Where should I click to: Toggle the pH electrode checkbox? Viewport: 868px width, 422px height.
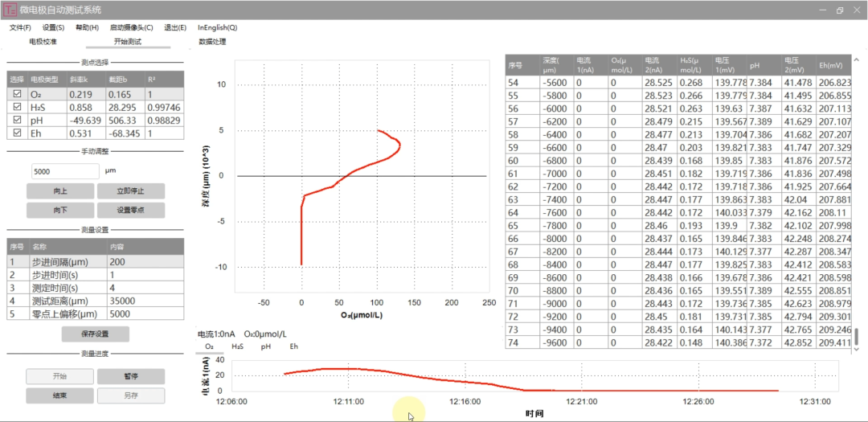17,121
